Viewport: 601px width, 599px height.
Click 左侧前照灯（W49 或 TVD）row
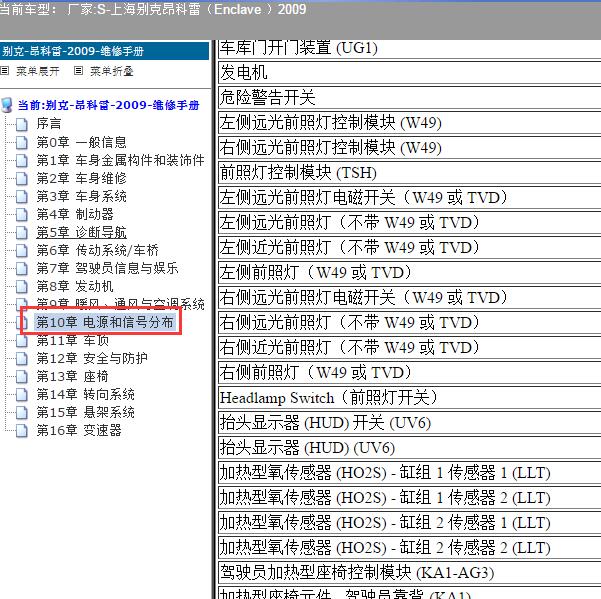click(x=409, y=272)
